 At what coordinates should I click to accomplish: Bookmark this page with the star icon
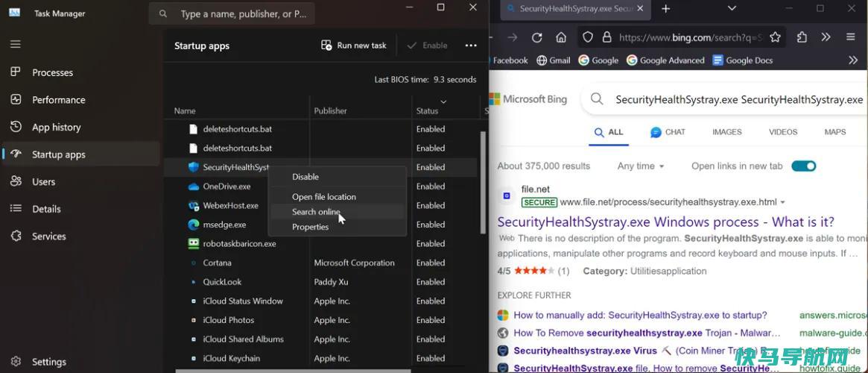[x=775, y=37]
